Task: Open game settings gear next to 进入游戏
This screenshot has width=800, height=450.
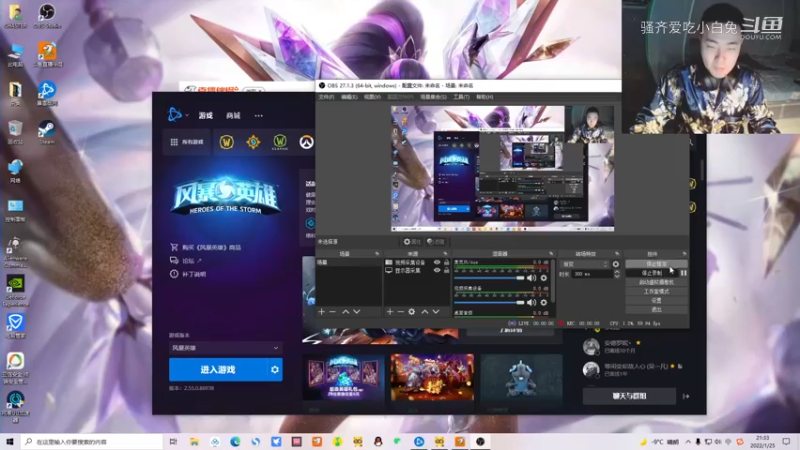Action: tap(274, 369)
